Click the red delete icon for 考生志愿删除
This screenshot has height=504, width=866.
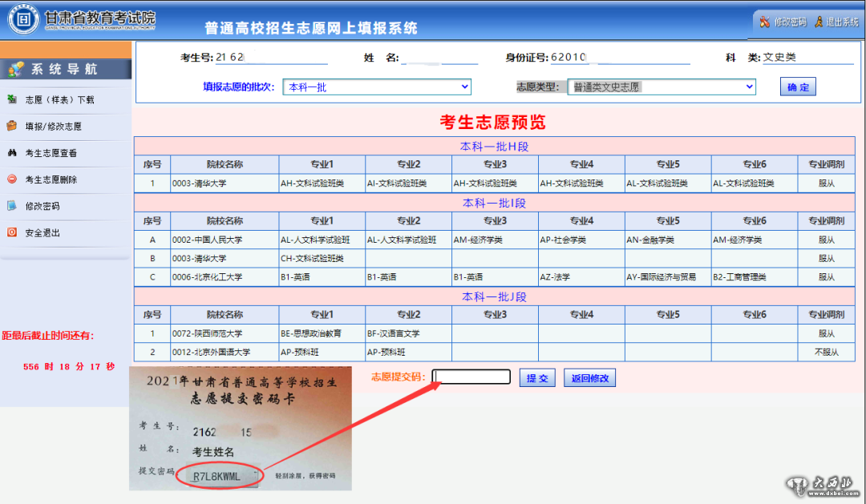(x=12, y=179)
